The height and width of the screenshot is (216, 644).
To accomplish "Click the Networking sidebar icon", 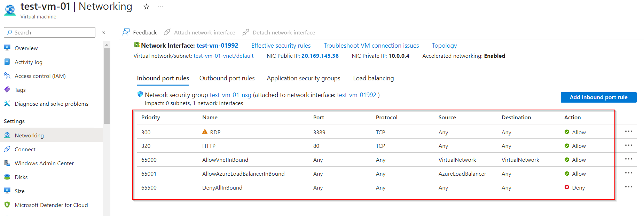I will [7, 135].
